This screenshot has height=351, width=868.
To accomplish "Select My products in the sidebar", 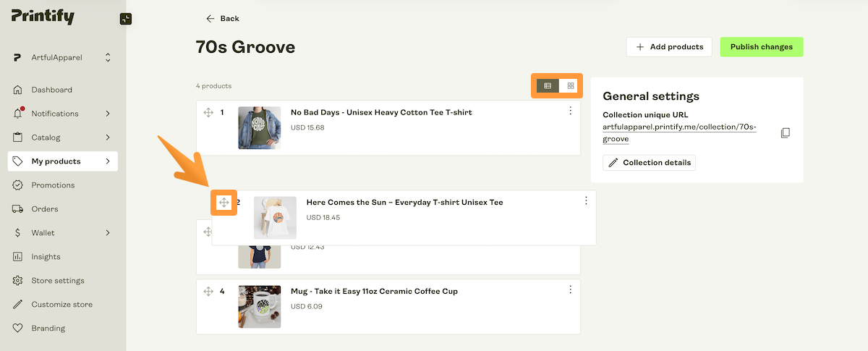I will (x=63, y=161).
